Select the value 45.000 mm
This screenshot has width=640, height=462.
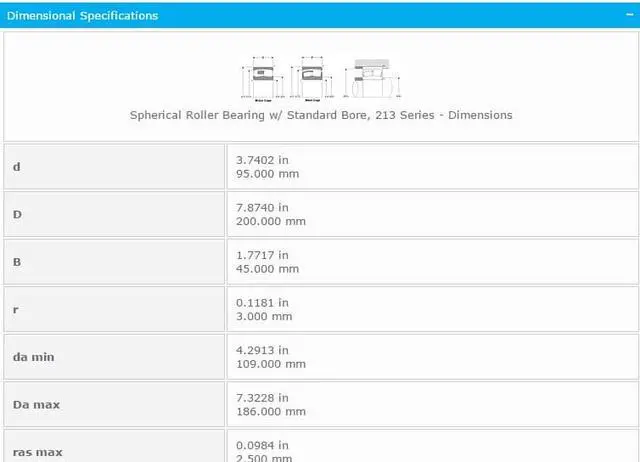(x=267, y=269)
